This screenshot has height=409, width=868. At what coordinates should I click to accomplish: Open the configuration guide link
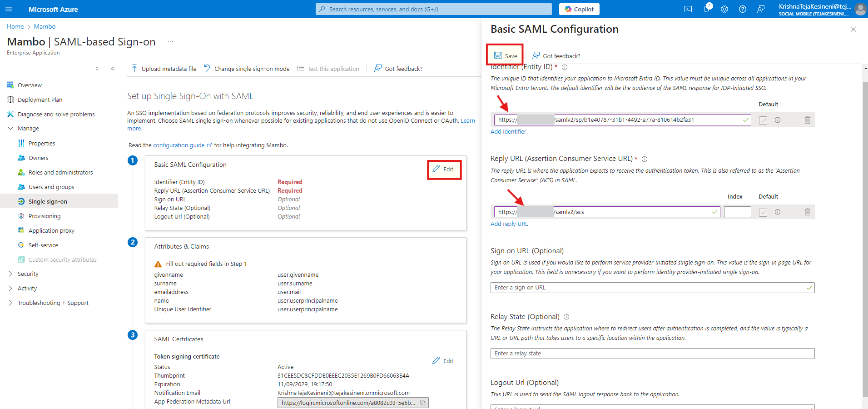(x=182, y=145)
